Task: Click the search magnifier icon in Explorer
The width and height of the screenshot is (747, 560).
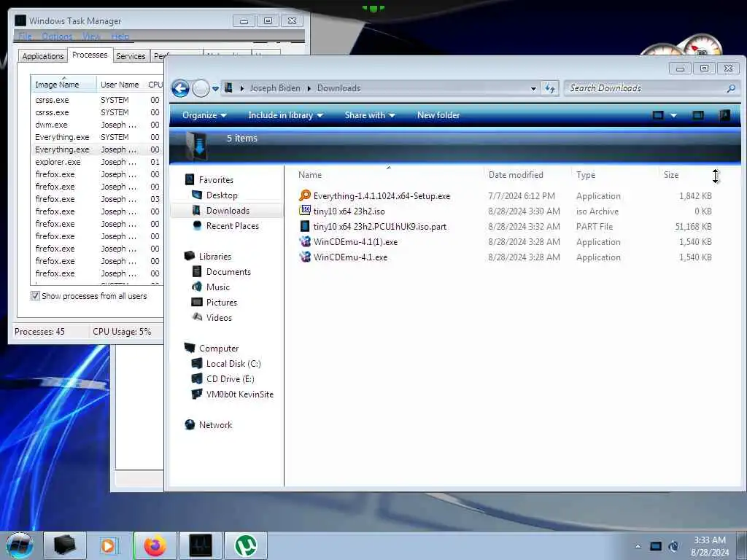Action: coord(731,88)
